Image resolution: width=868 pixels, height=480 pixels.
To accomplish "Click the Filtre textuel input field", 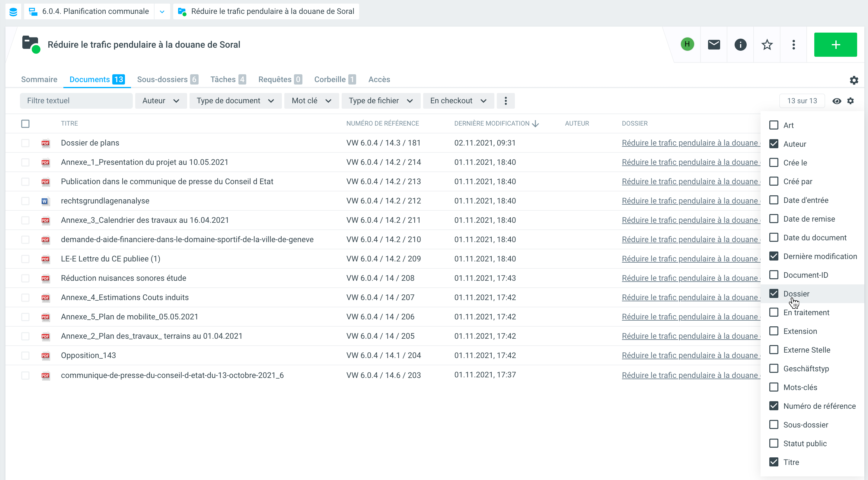I will pos(76,101).
